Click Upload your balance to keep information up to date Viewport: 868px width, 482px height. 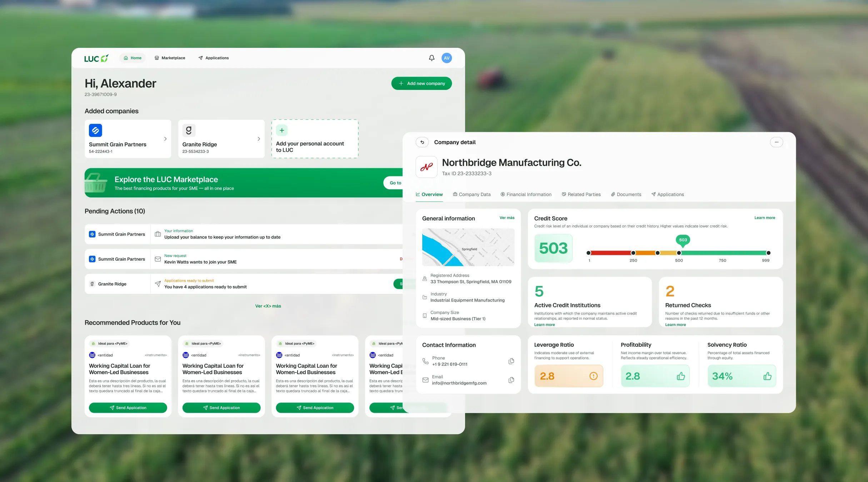coord(222,237)
